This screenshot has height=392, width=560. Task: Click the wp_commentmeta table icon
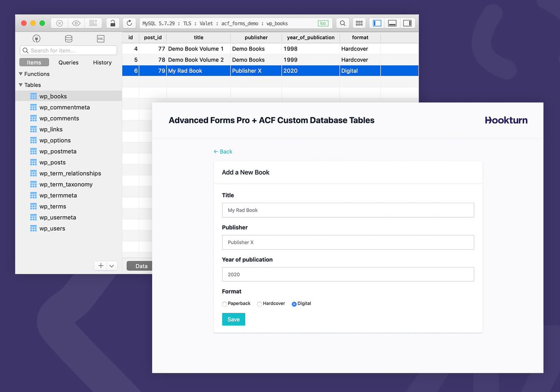34,107
